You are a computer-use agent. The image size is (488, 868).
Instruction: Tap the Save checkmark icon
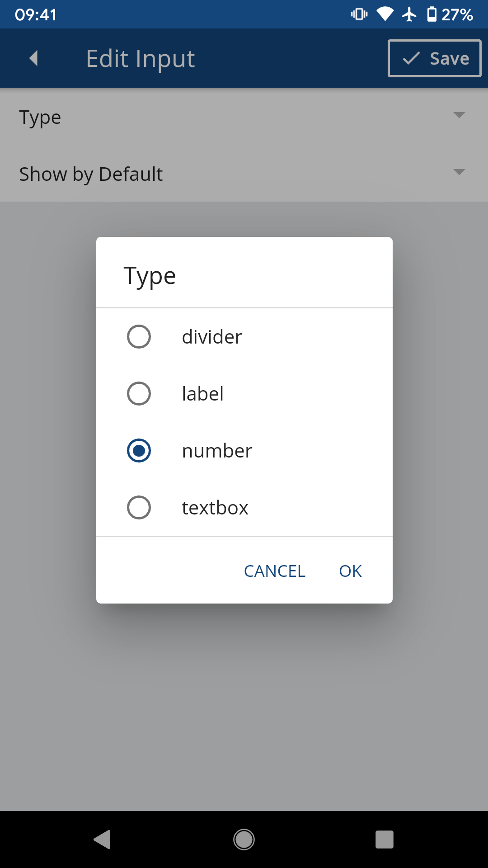[x=411, y=58]
